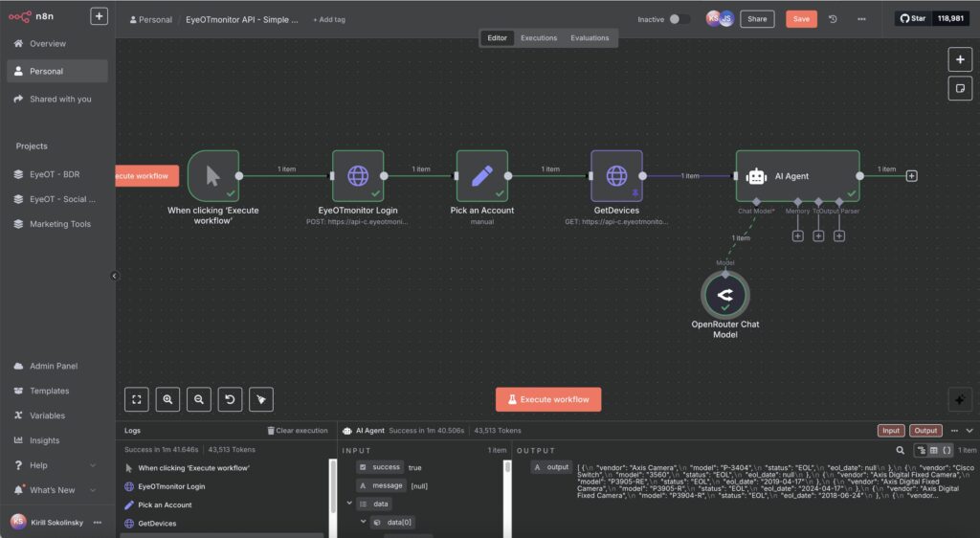Open the workflow more-options dots in header
Viewport: 980px width, 538px height.
(x=862, y=19)
